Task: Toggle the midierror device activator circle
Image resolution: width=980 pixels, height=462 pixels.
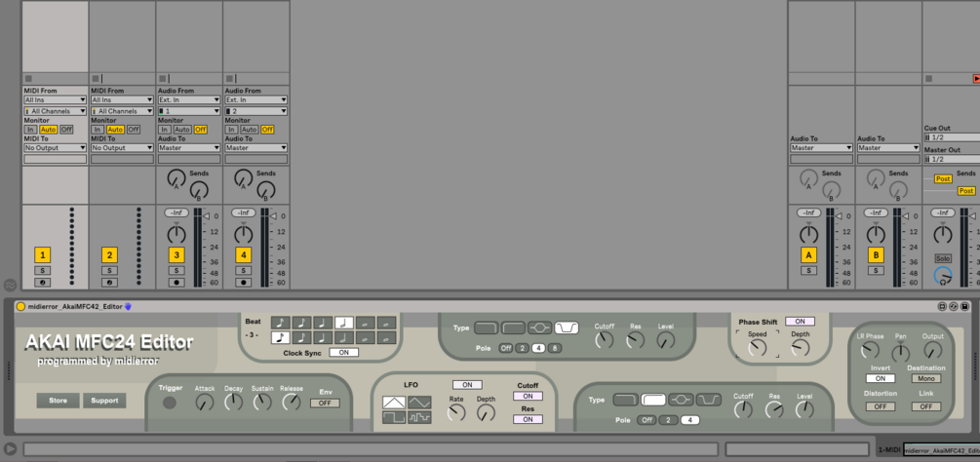Action: pos(20,307)
